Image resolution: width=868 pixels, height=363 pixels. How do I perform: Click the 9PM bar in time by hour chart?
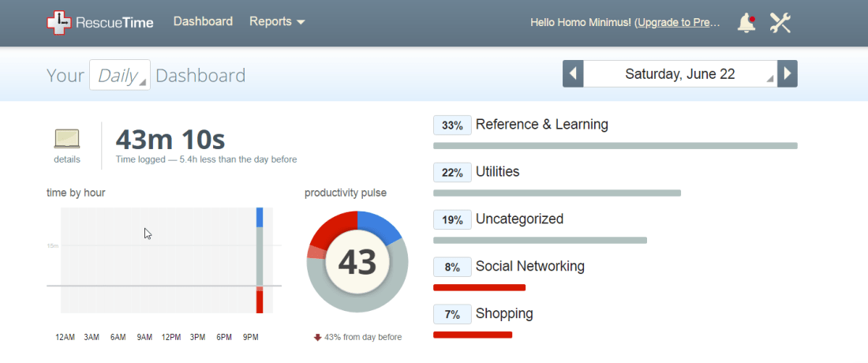click(259, 260)
